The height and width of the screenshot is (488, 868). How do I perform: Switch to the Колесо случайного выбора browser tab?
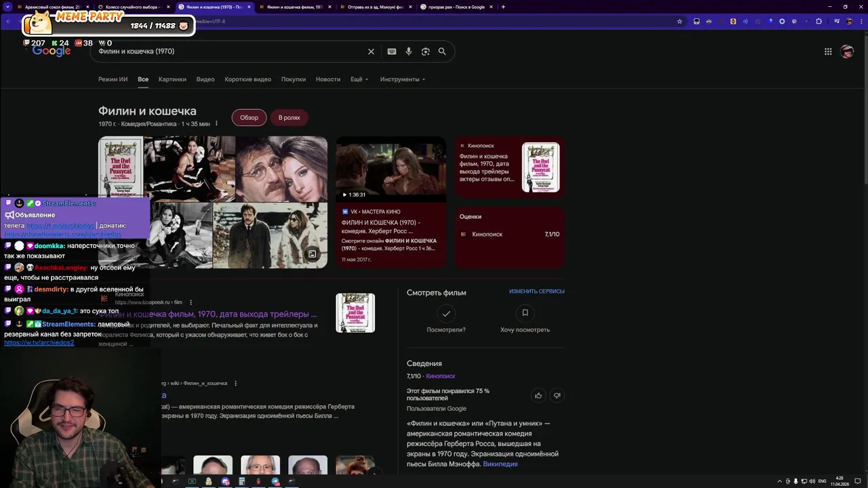point(133,7)
